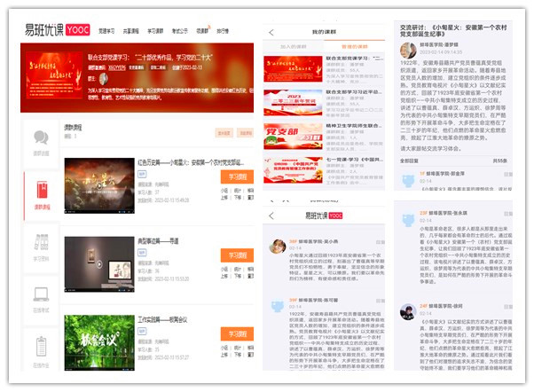Image resolution: width=534 pixels, height=392 pixels.
Task: Click 学习课程 button for the 小甸星火 course
Action: pyautogui.click(x=237, y=176)
